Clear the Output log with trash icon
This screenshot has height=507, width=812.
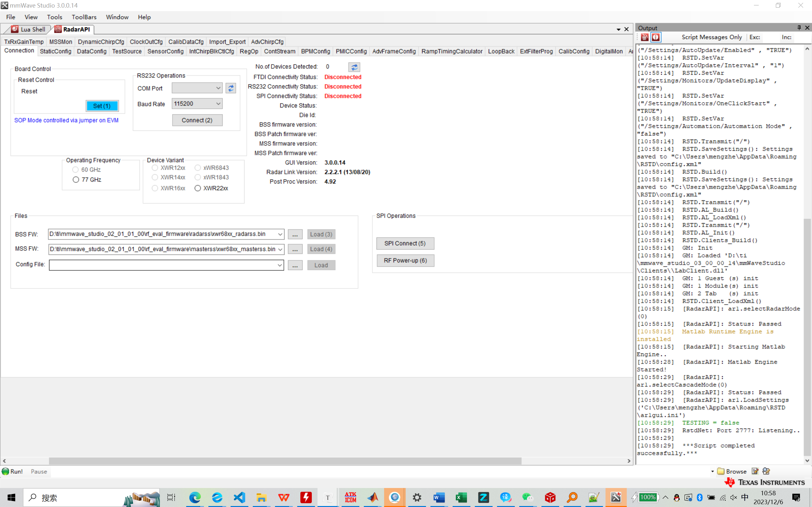(645, 37)
